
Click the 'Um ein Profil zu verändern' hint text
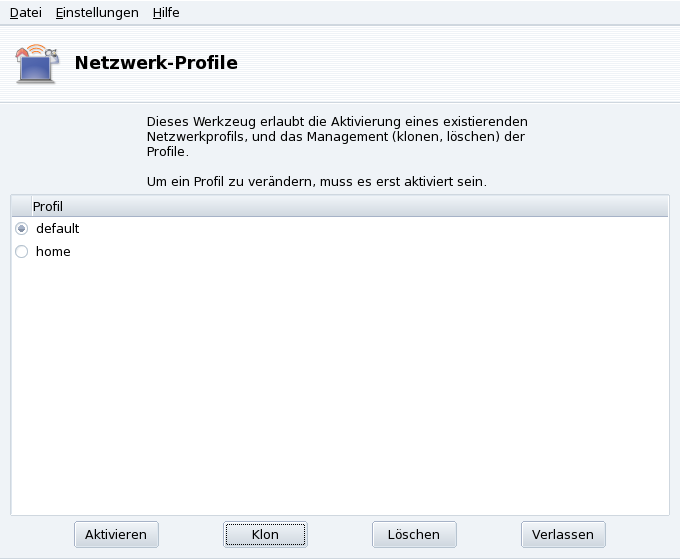316,182
